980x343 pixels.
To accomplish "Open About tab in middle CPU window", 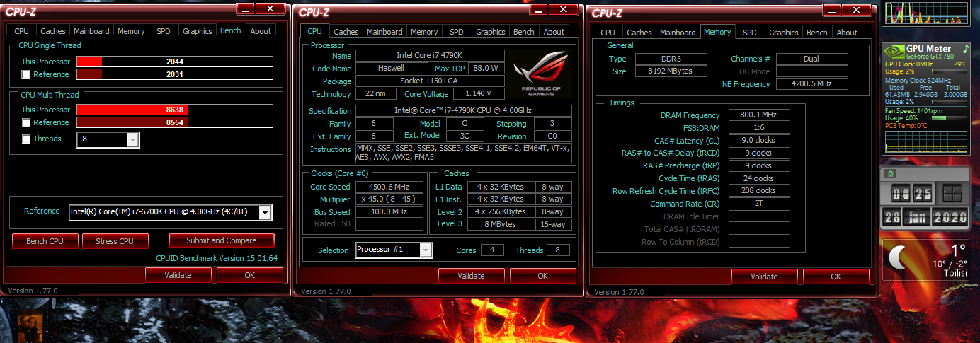I will pos(554,32).
